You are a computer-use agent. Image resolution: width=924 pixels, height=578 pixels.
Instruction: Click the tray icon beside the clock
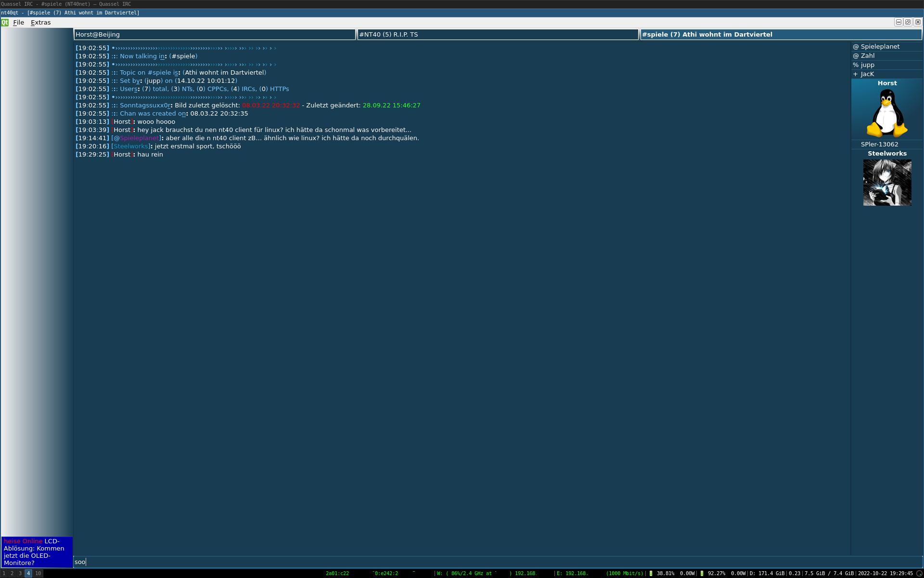tap(919, 574)
